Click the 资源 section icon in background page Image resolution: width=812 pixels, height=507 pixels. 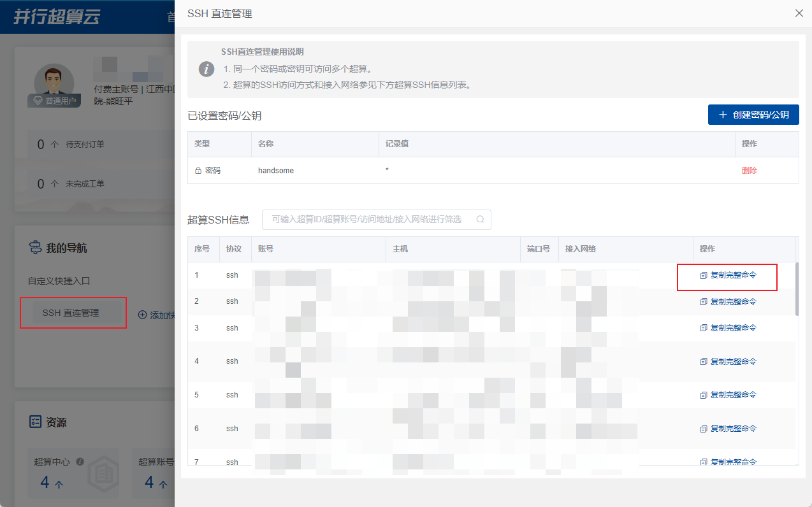pos(36,422)
